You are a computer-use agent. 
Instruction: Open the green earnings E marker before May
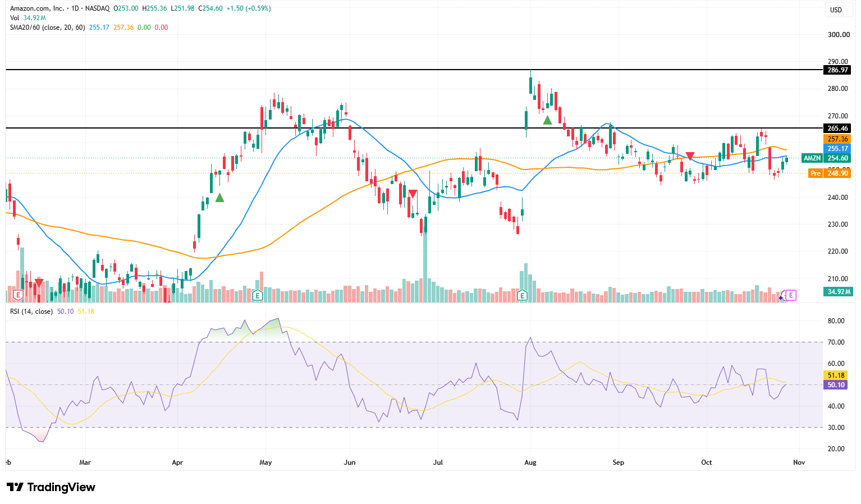258,295
